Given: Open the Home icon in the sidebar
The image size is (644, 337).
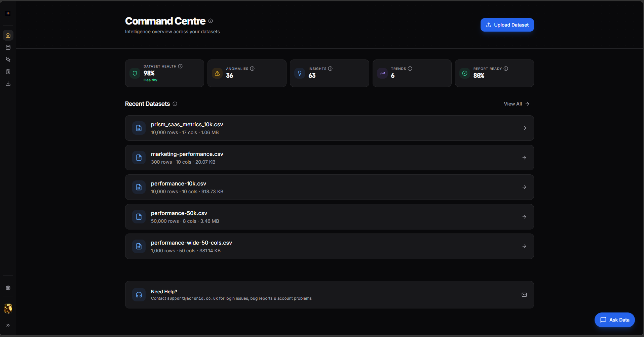Looking at the screenshot, I should [x=8, y=35].
